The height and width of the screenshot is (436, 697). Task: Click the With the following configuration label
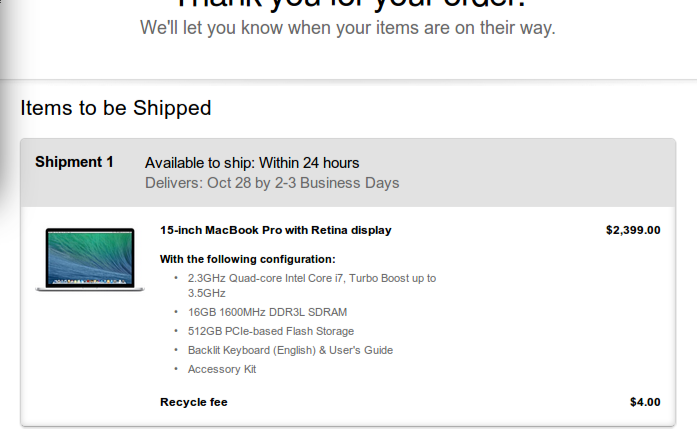[247, 259]
